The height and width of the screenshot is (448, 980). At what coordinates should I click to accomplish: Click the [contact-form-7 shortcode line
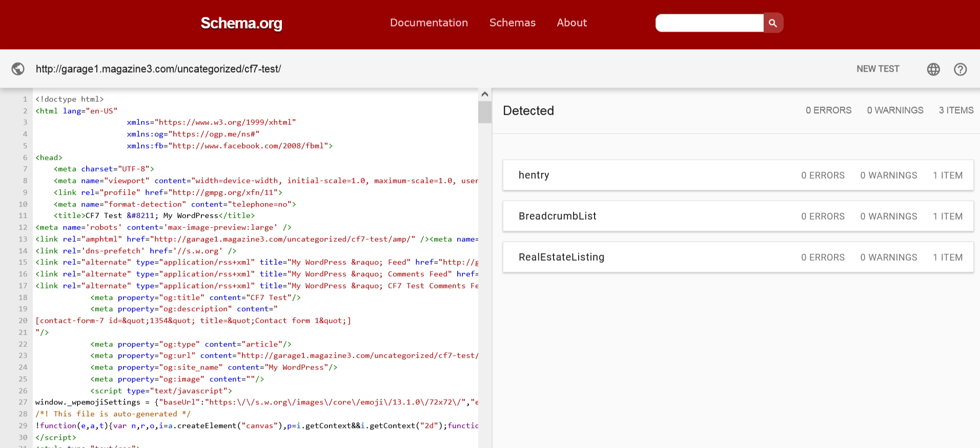(193, 321)
